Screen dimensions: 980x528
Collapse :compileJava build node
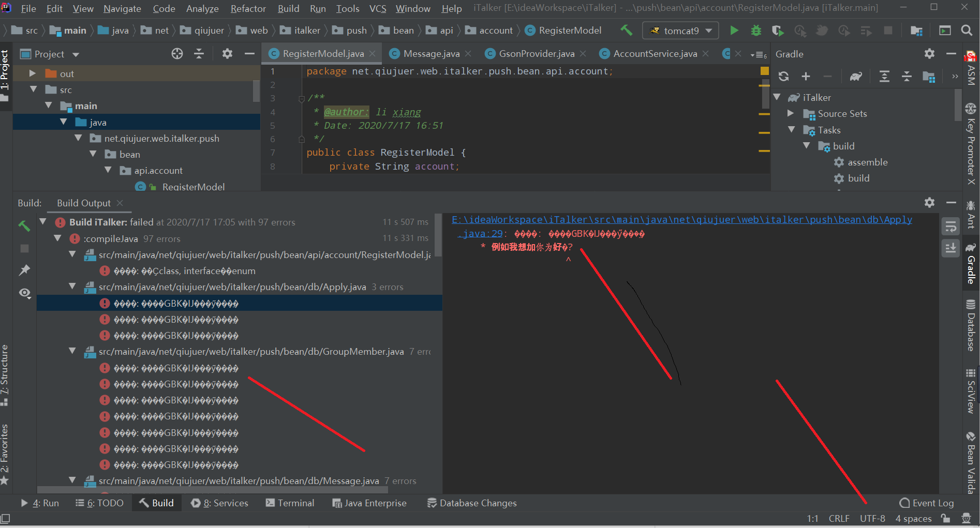[x=57, y=238]
